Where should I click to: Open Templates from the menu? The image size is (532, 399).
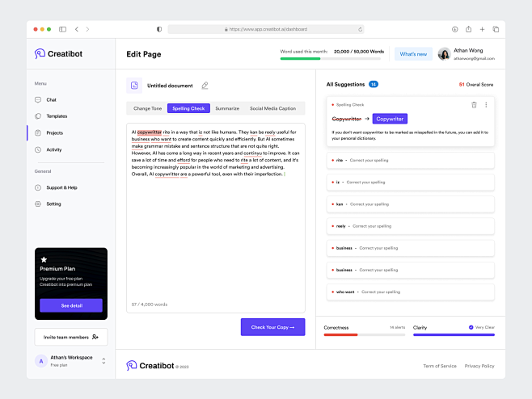(x=57, y=116)
